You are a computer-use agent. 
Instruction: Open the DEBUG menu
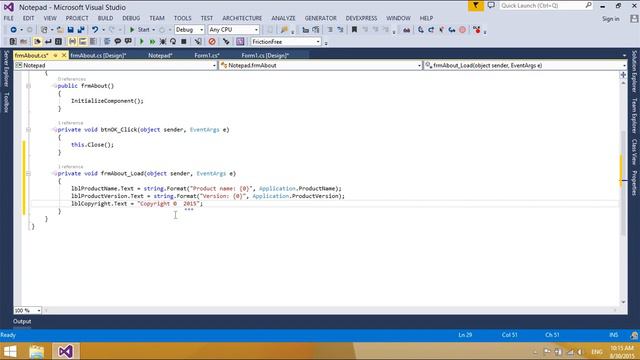point(131,18)
